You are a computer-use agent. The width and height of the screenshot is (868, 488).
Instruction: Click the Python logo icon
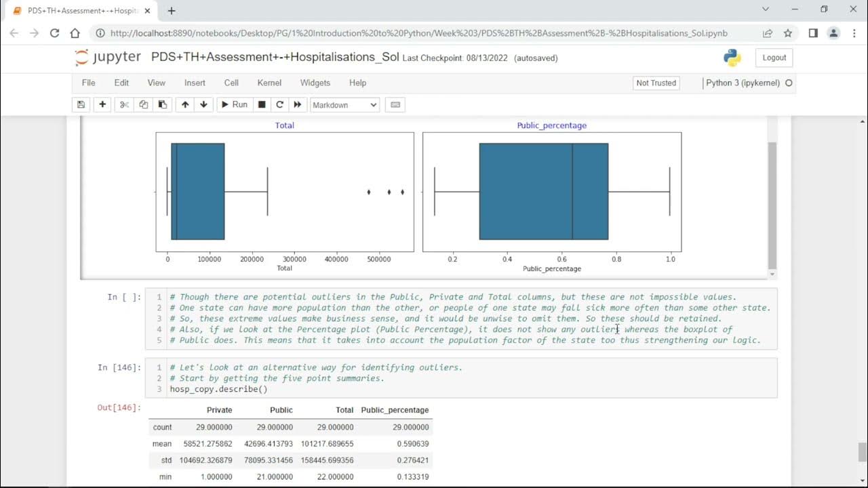coord(732,58)
